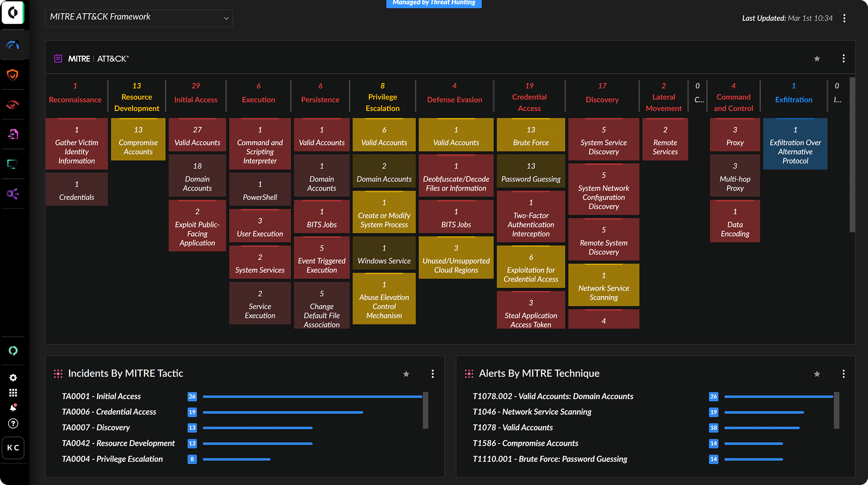Select the monitor screen icon in sidebar

tap(13, 164)
